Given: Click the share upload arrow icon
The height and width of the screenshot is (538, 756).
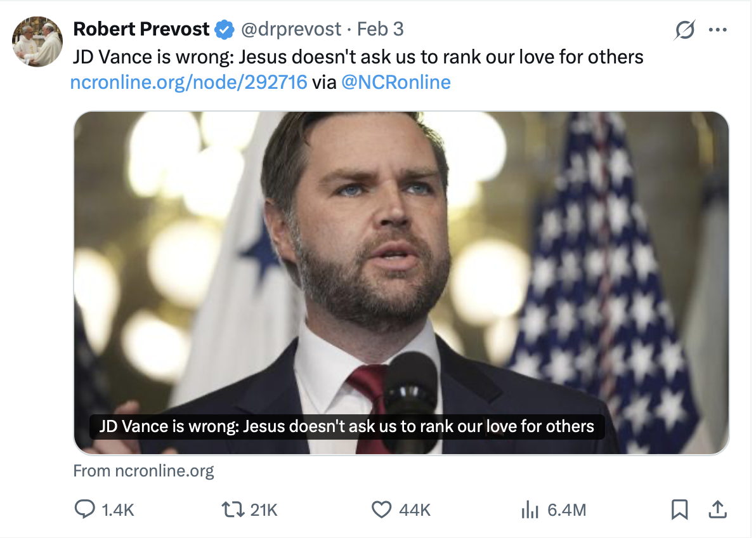Looking at the screenshot, I should coord(717,509).
